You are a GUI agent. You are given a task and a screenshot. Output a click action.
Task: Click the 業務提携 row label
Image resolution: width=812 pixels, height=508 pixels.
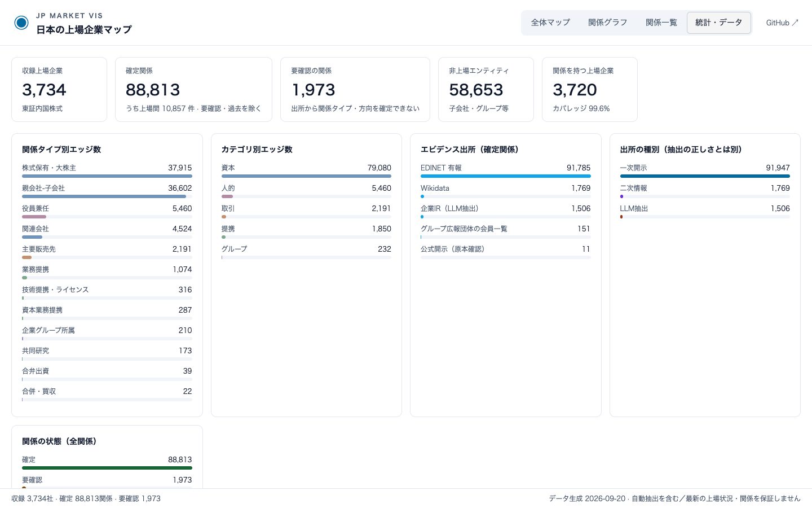pyautogui.click(x=36, y=269)
